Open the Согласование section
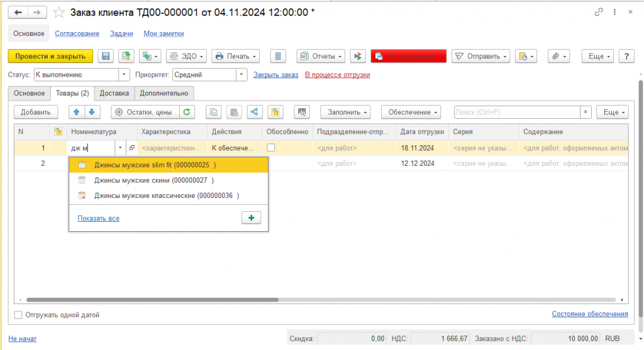The height and width of the screenshot is (350, 644). coord(77,34)
